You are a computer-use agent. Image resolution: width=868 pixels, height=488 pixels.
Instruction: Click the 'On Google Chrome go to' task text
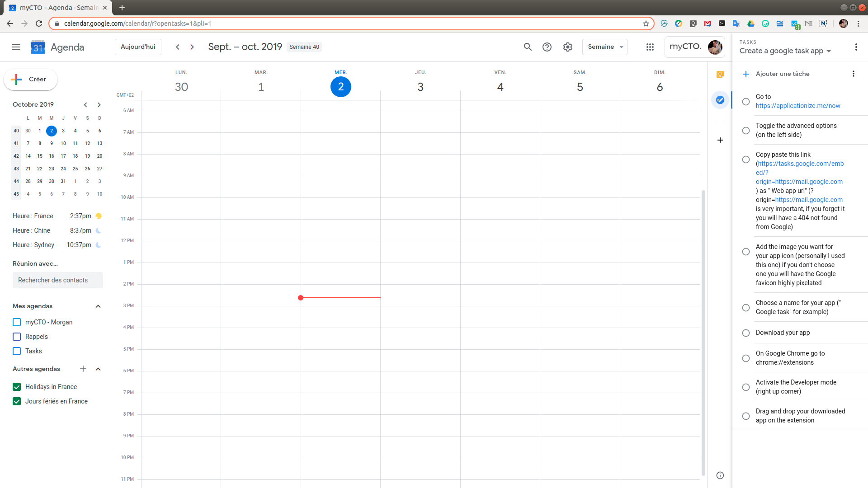790,358
